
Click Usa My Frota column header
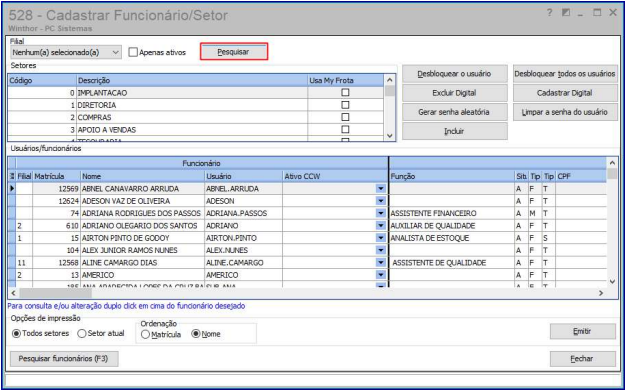[x=346, y=80]
